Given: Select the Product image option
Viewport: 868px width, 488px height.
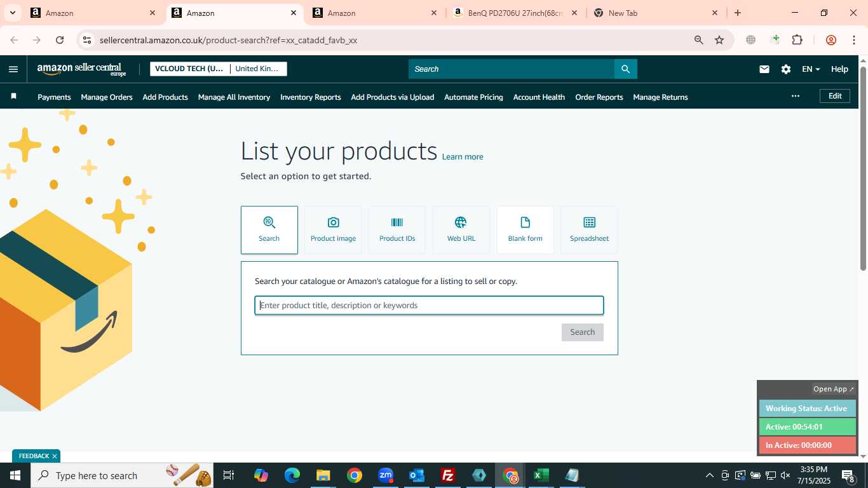Looking at the screenshot, I should 333,229.
